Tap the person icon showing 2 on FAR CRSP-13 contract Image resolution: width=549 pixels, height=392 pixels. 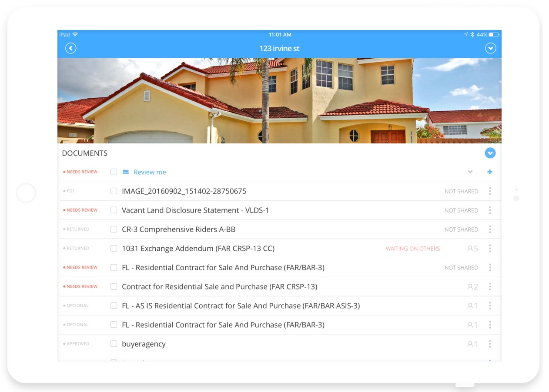[472, 286]
